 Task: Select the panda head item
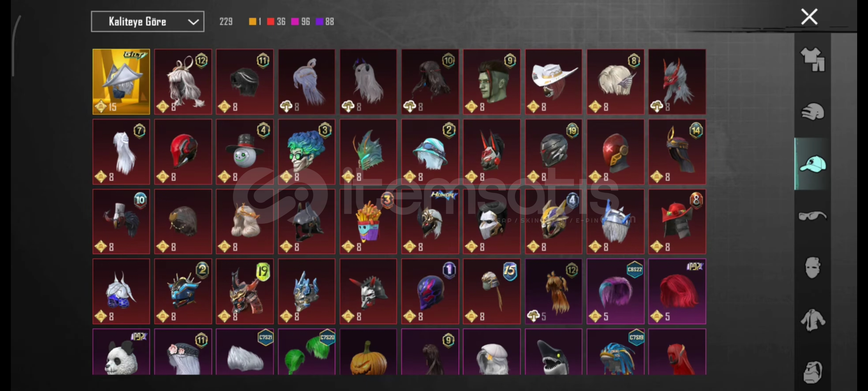pos(121,352)
